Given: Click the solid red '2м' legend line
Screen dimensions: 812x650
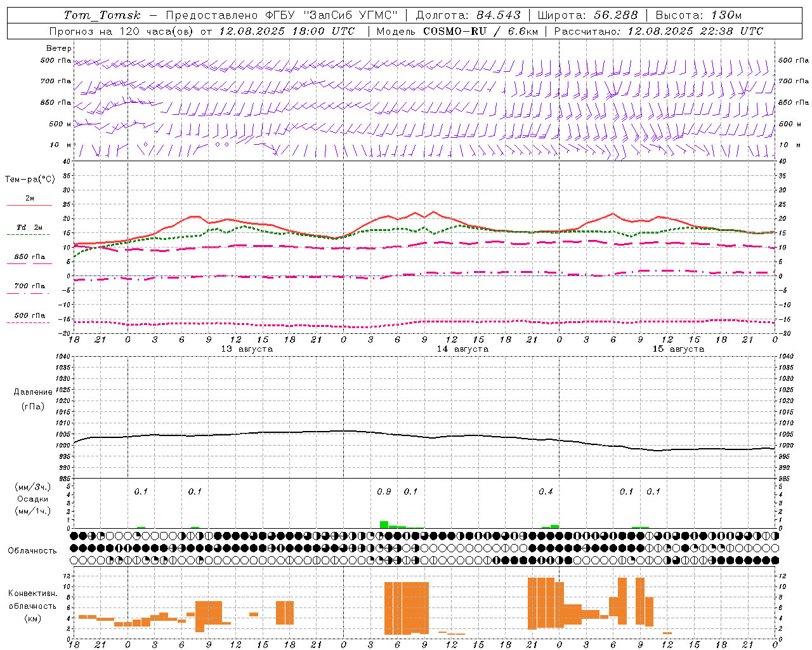Looking at the screenshot, I should pos(30,205).
